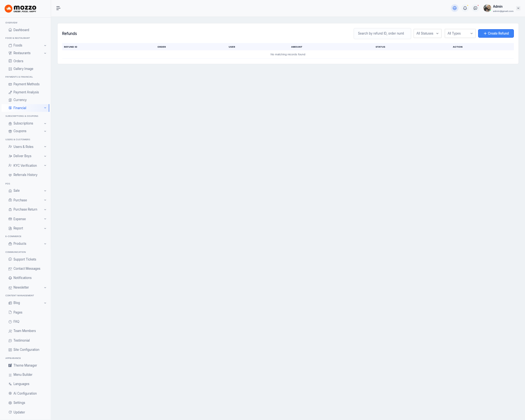Image resolution: width=525 pixels, height=420 pixels.
Task: Open the Referrals History link
Action: tap(25, 175)
